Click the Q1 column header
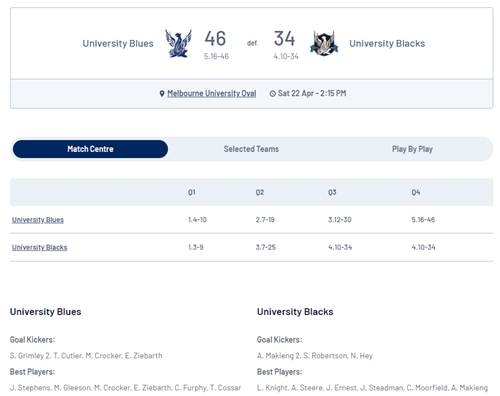The width and height of the screenshot is (500, 396). click(192, 192)
